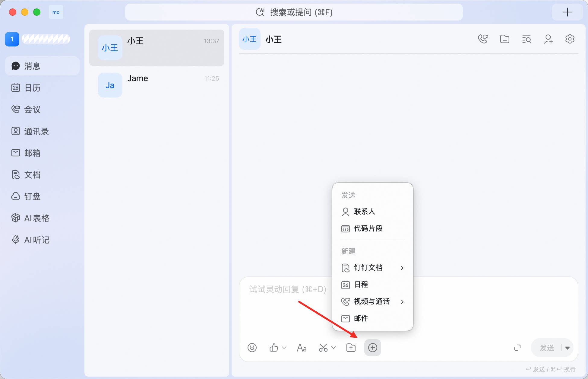The image size is (588, 379).
Task: Open chat files folder icon
Action: (505, 39)
